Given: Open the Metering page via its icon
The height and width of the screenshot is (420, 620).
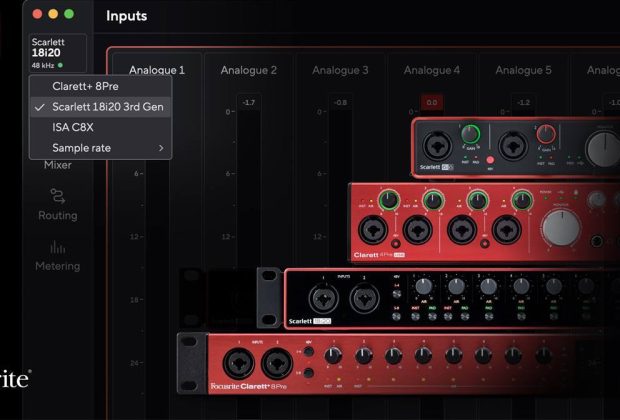Looking at the screenshot, I should pos(58,247).
